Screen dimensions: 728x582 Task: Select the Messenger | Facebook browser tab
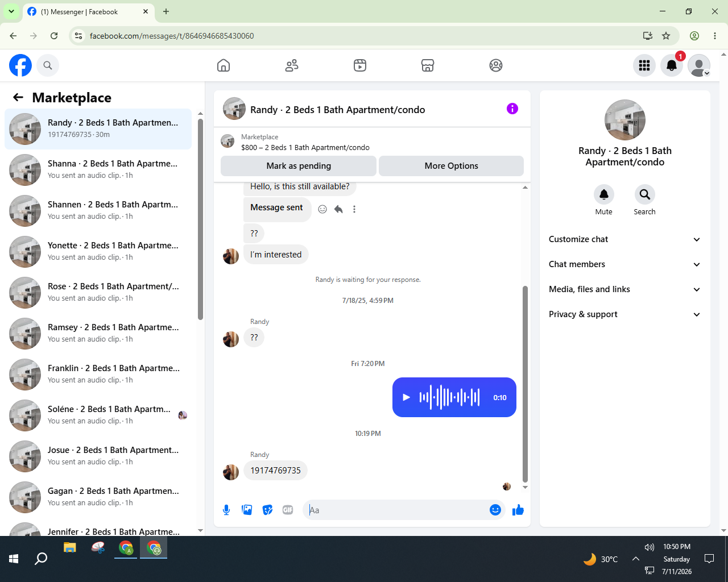[x=88, y=12]
